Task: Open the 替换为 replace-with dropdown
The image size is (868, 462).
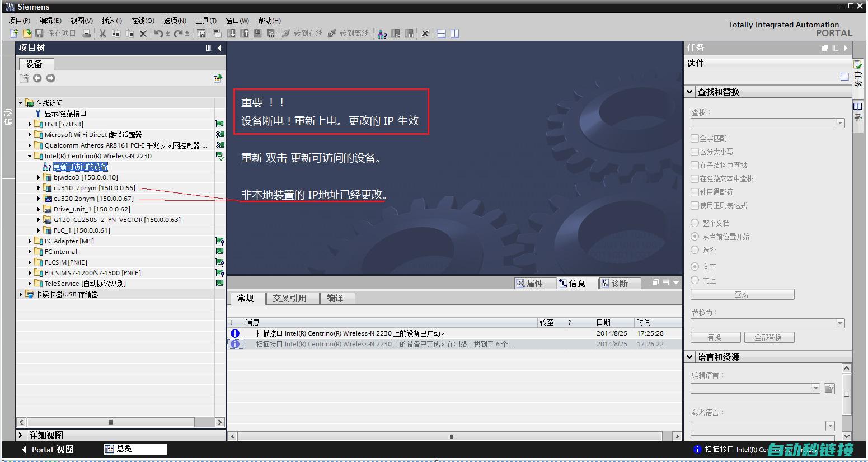Action: click(839, 323)
